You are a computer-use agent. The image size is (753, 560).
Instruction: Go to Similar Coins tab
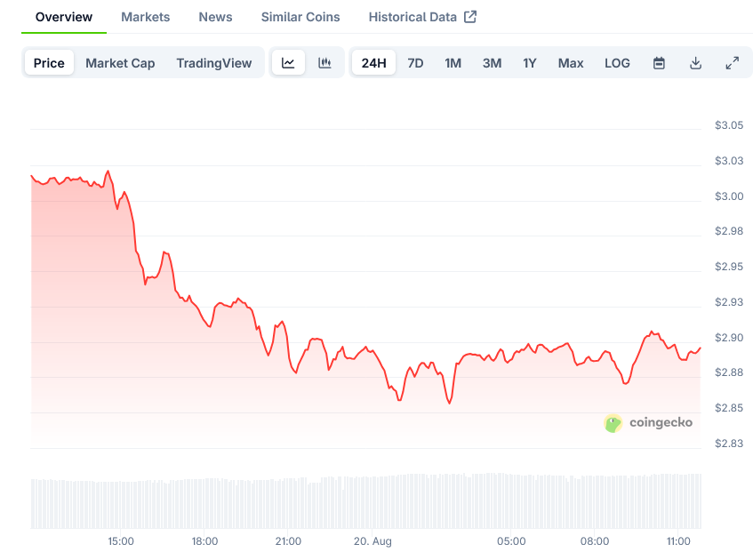[300, 17]
